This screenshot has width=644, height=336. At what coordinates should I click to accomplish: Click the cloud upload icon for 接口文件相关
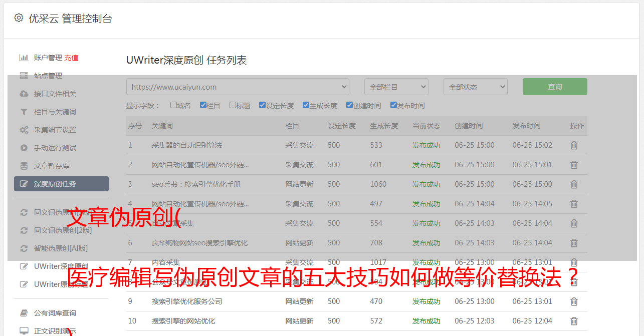(x=24, y=94)
